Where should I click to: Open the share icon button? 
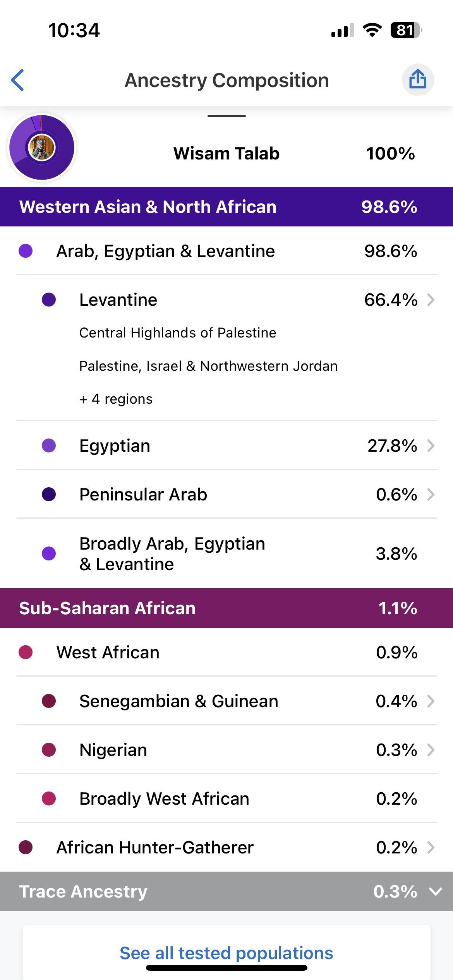tap(418, 80)
